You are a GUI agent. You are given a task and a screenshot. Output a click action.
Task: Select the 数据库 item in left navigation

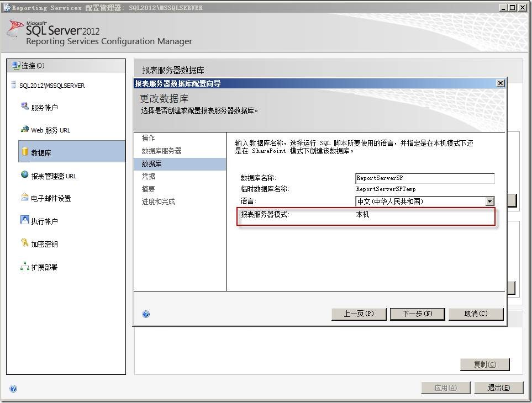[x=72, y=151]
